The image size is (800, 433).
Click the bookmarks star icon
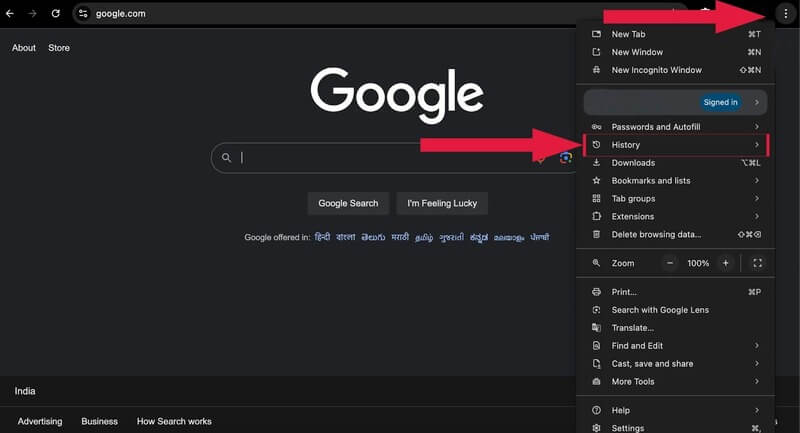click(596, 181)
